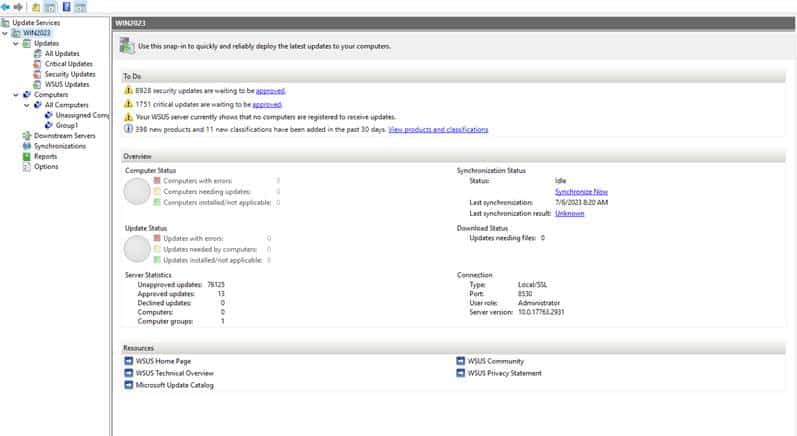Collapse the All Computers tree node
Image resolution: width=797 pixels, height=436 pixels.
click(27, 105)
